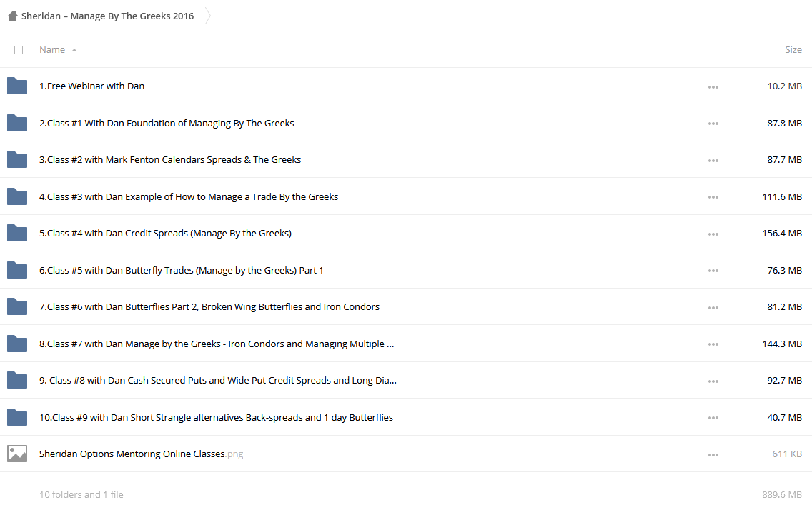
Task: Click the folder icon for 10.Class #9 Short Strangle
Action: point(17,417)
